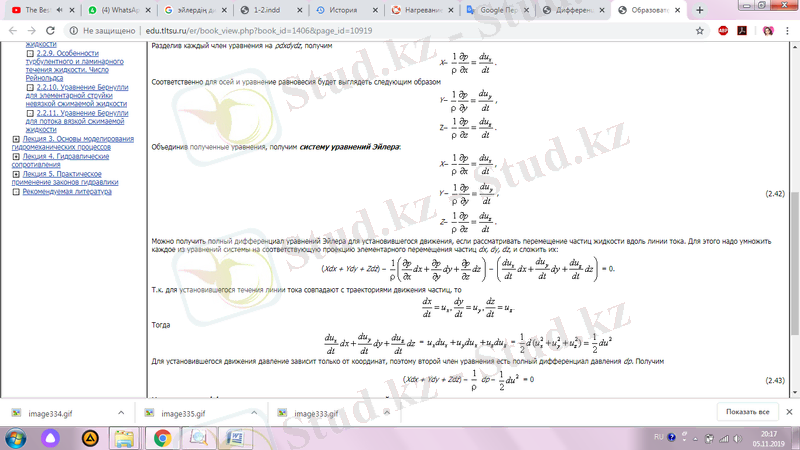The image size is (800, 450).
Task: Expand the Лекция 3 tree node
Action: pos(16,139)
